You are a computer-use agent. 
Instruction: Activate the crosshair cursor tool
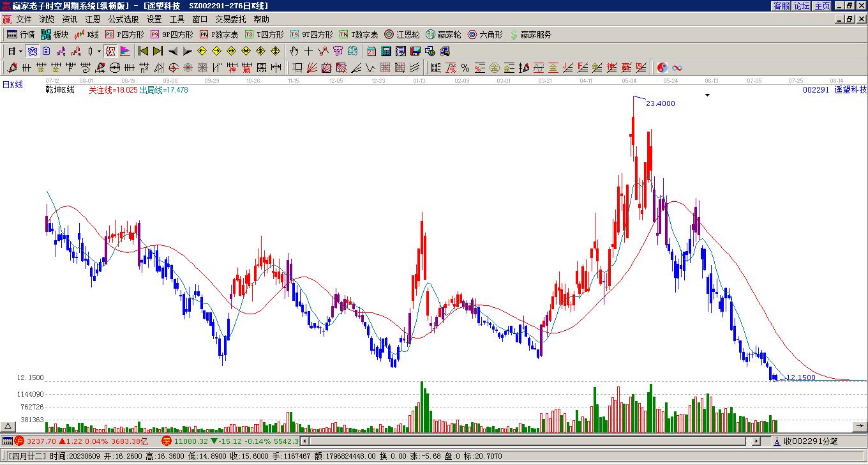click(x=308, y=51)
